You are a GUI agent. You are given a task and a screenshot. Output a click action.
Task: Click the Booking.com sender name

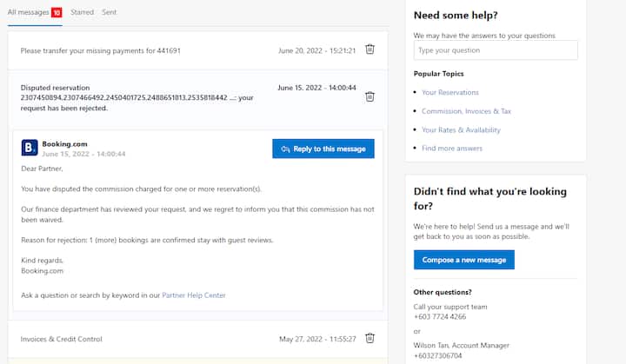(x=64, y=144)
